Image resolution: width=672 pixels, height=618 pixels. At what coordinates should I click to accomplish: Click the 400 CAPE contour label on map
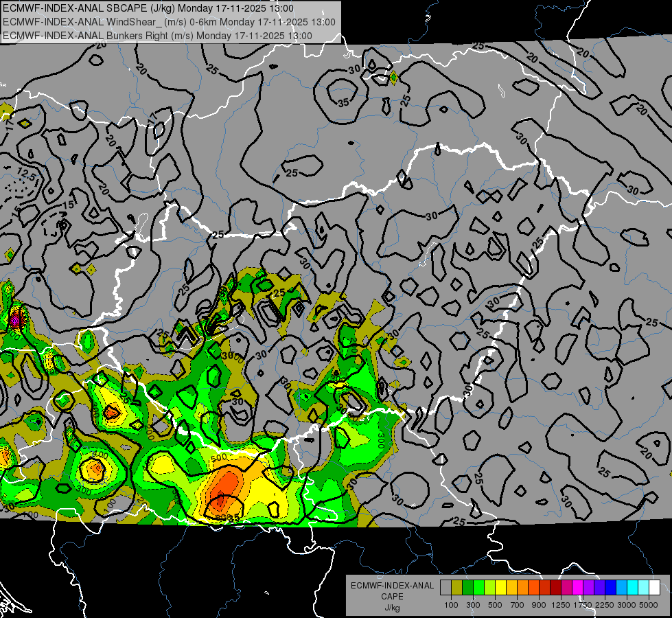coord(100,455)
